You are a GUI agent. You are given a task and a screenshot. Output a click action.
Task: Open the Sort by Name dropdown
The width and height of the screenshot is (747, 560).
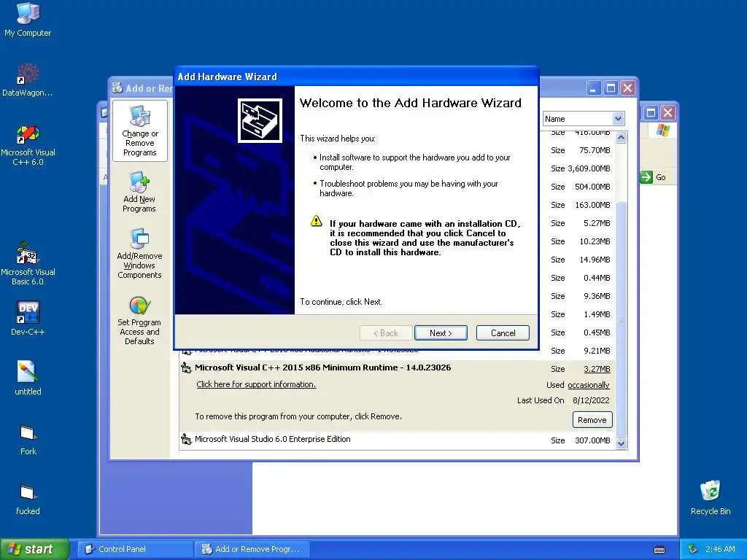[618, 119]
